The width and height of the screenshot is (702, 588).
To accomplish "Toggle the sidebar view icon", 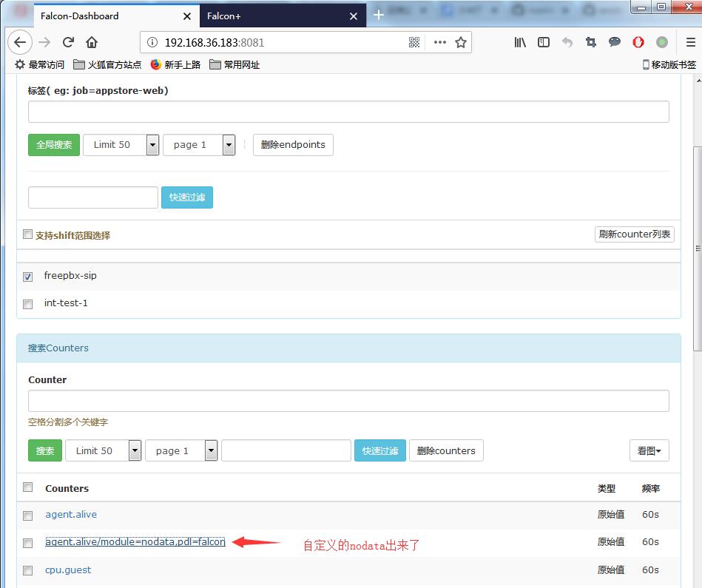I will pyautogui.click(x=544, y=42).
